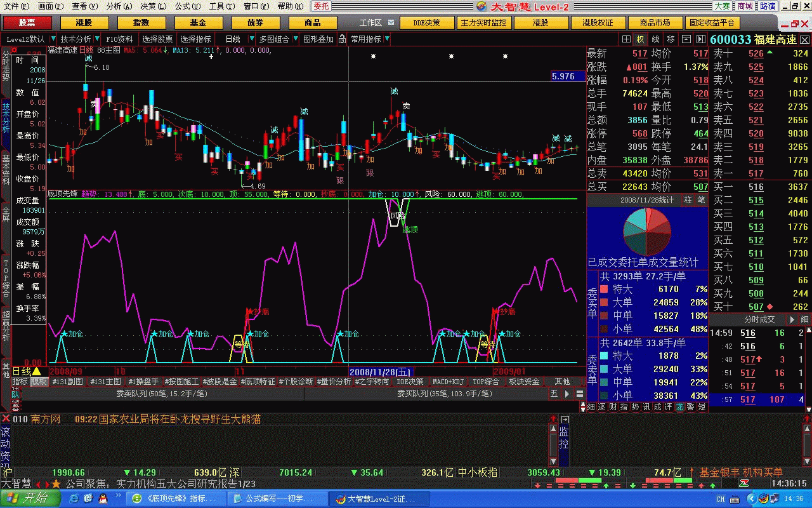Select the 龙 tab in bottom right panel

[680, 407]
